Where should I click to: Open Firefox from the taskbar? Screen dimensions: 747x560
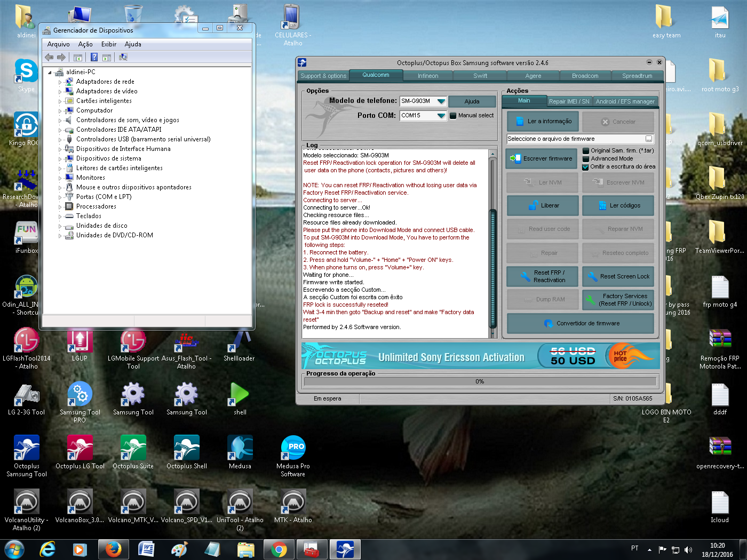(113, 549)
